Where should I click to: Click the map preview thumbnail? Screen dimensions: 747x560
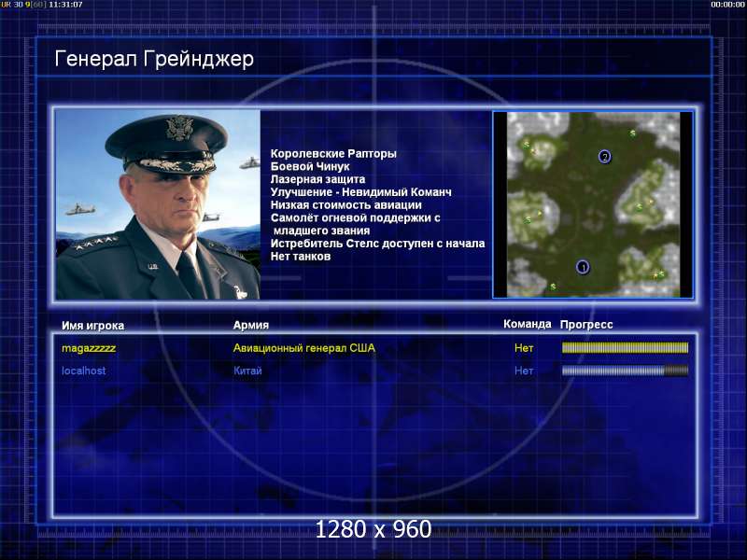pos(593,204)
